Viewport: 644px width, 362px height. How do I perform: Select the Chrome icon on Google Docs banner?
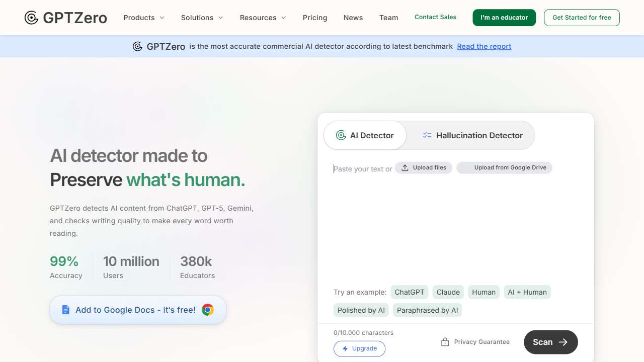[x=208, y=310]
